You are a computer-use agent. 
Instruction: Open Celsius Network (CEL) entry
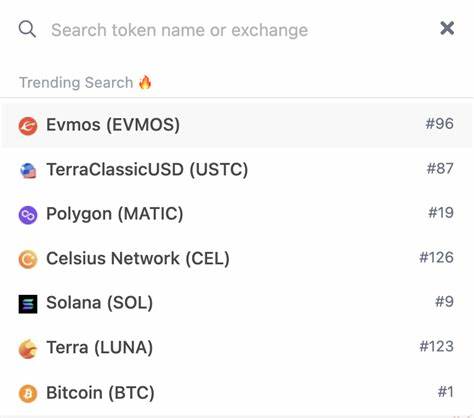click(237, 258)
